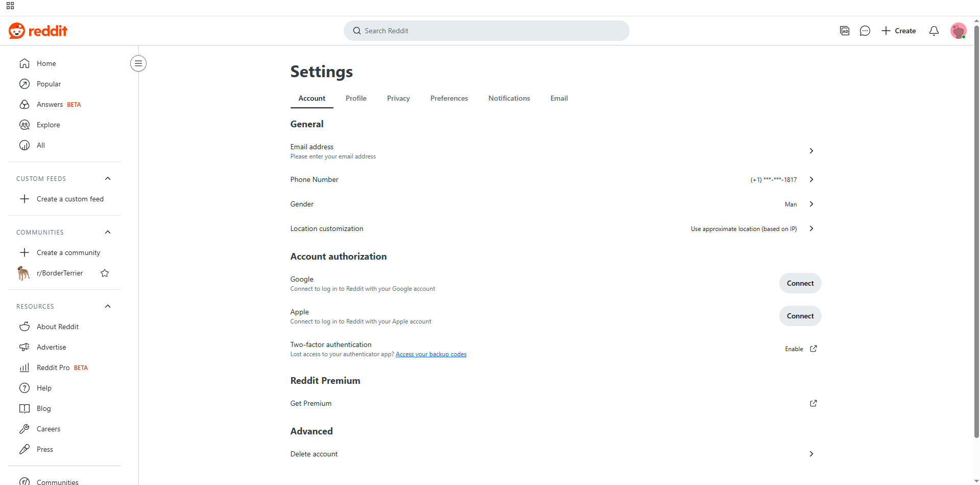Screen dimensions: 980x485
Task: Open the advertise icon in the header
Action: [x=845, y=31]
